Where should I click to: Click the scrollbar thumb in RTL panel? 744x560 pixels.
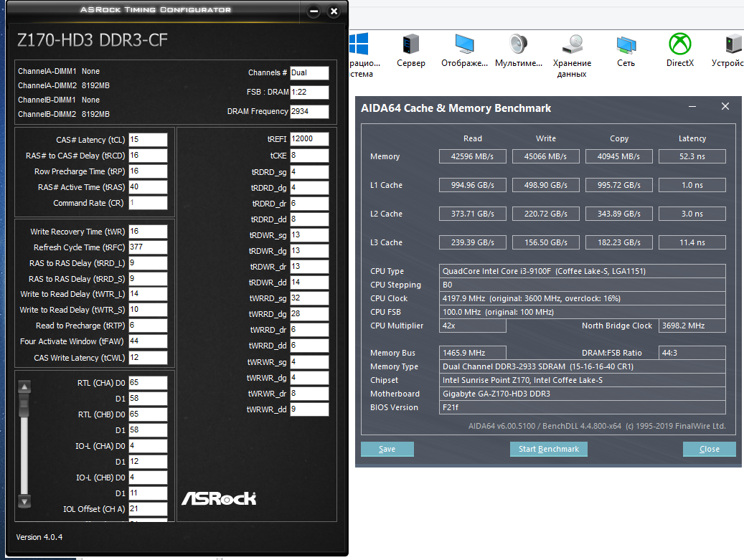[x=24, y=405]
